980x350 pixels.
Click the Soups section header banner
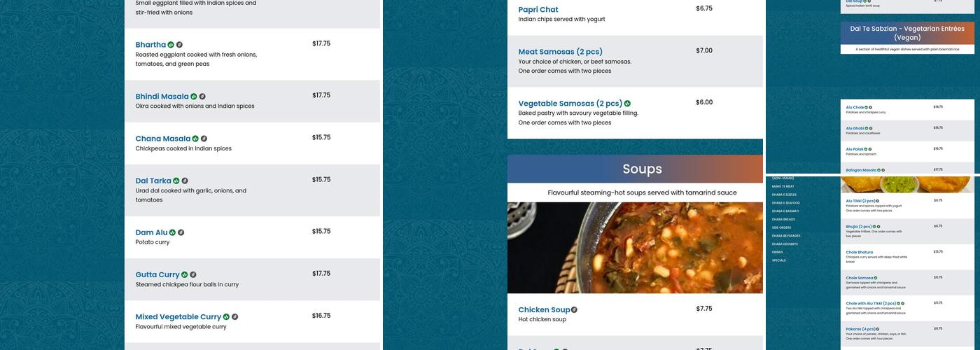click(635, 169)
